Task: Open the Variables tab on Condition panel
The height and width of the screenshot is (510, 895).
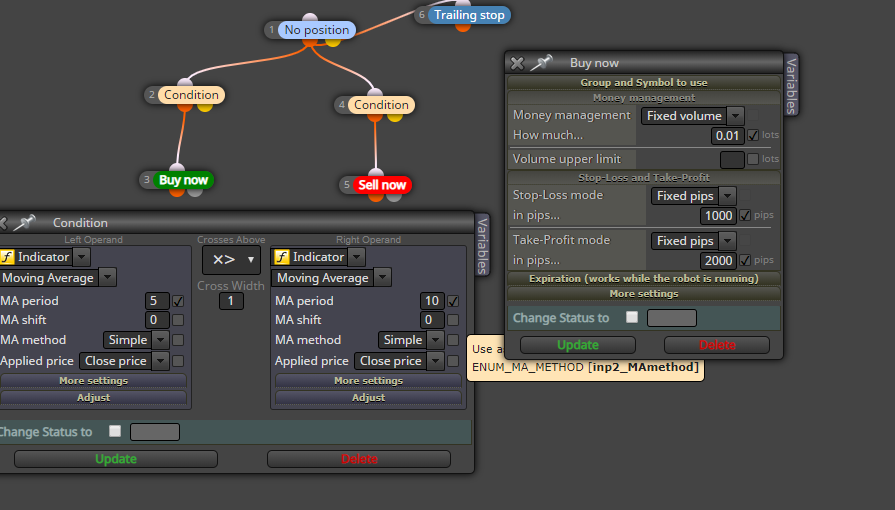Action: pos(482,244)
